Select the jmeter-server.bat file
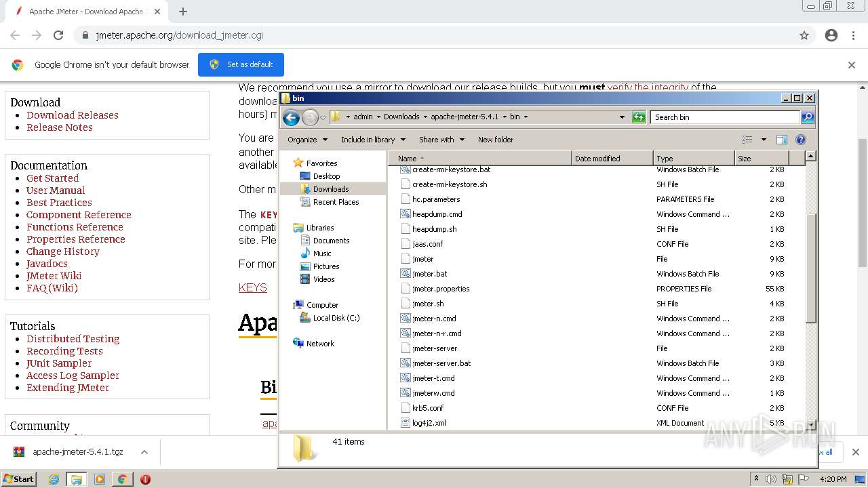 (x=441, y=363)
